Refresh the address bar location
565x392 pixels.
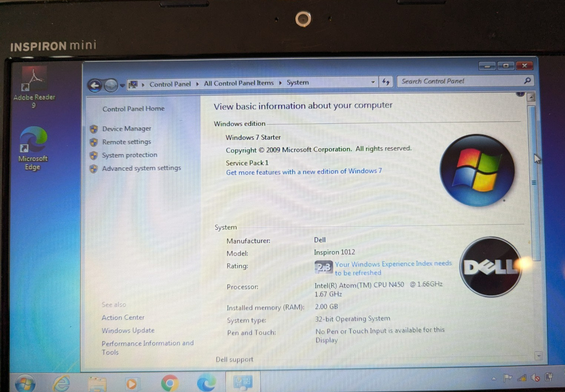(386, 82)
